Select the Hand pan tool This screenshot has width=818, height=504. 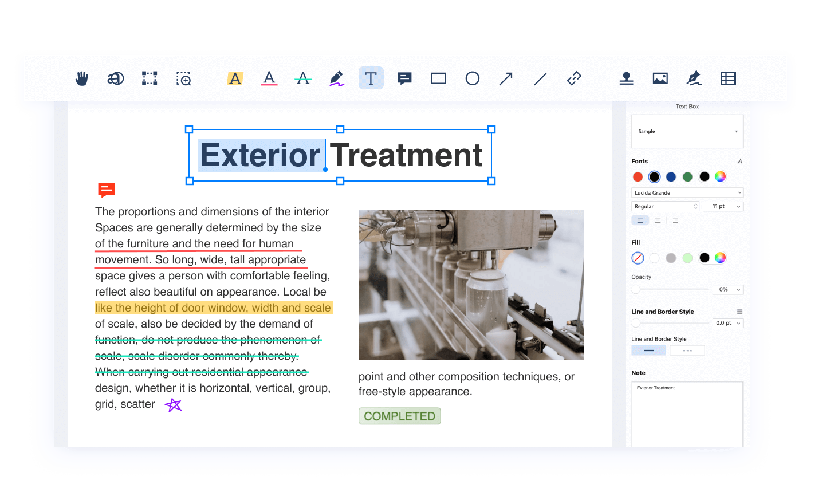tap(82, 78)
